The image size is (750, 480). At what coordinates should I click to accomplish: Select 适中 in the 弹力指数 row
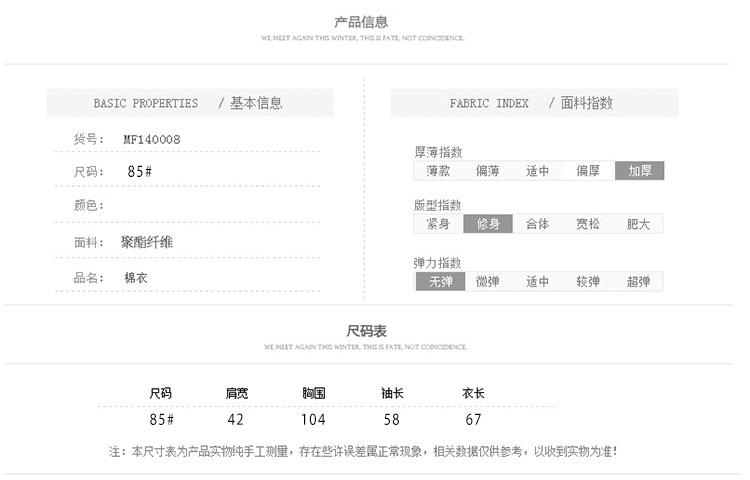(x=538, y=282)
